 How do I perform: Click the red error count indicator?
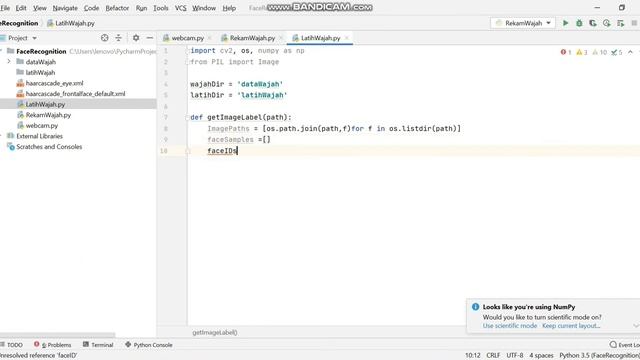566,52
